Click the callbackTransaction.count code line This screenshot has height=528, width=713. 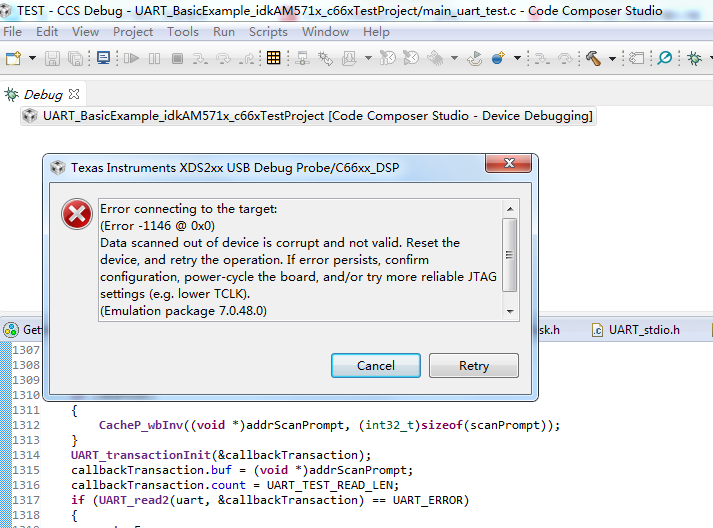235,485
